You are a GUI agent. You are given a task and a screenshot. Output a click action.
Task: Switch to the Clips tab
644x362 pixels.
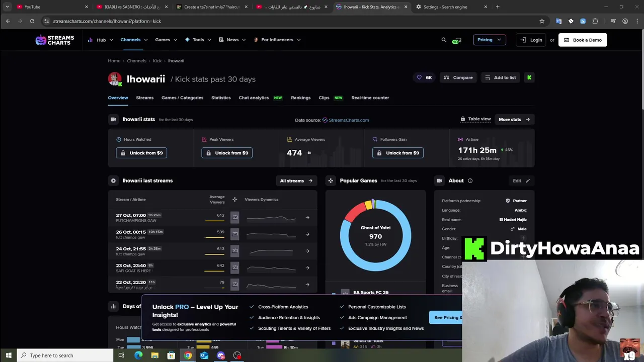(x=324, y=98)
